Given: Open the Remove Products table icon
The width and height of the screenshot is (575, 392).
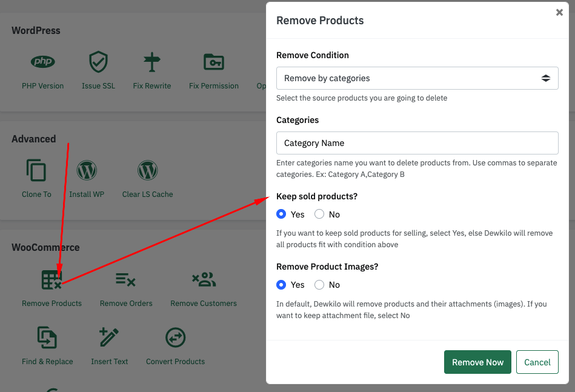Looking at the screenshot, I should [x=52, y=280].
